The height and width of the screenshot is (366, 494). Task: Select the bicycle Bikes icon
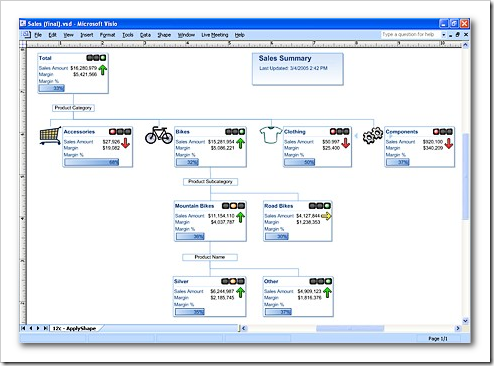pos(159,135)
